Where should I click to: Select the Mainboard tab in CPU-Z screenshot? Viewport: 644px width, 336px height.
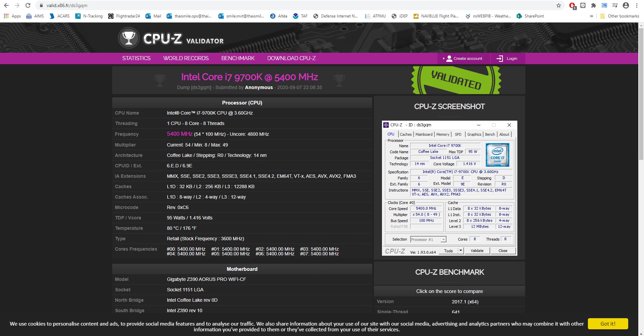coord(424,134)
